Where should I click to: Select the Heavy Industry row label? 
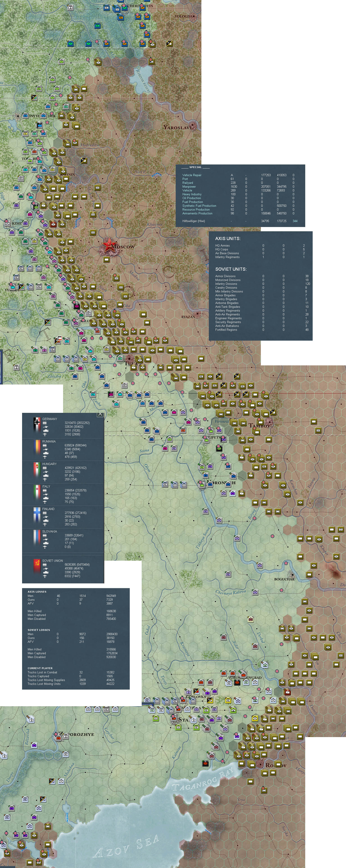[x=192, y=194]
